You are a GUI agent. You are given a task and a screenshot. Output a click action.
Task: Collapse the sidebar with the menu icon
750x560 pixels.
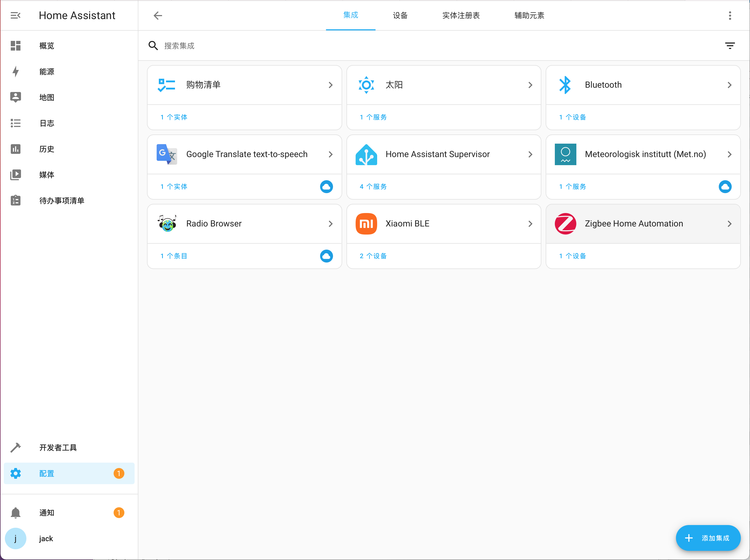tap(15, 15)
